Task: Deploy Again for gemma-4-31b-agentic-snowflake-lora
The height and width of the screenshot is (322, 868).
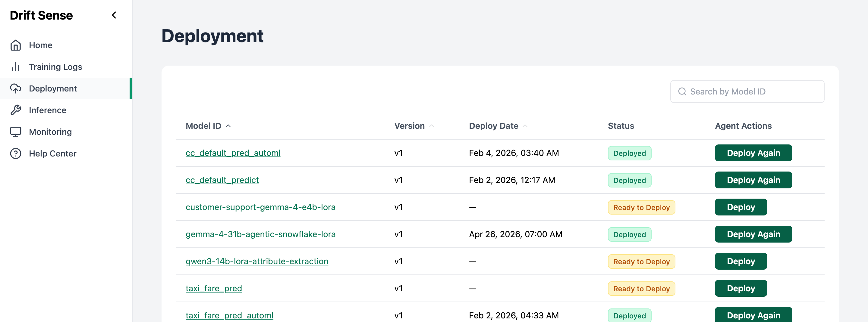Action: pyautogui.click(x=753, y=234)
